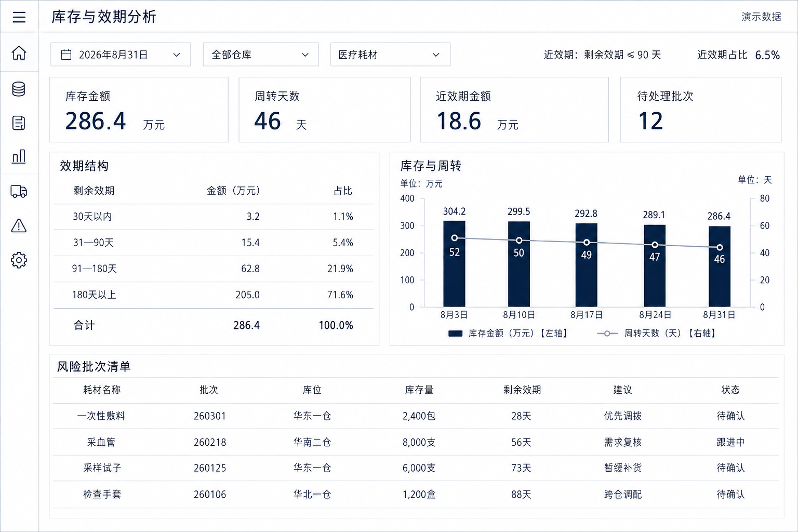Viewport: 798px width, 532px height.
Task: Open the hamburger menu icon
Action: click(19, 17)
